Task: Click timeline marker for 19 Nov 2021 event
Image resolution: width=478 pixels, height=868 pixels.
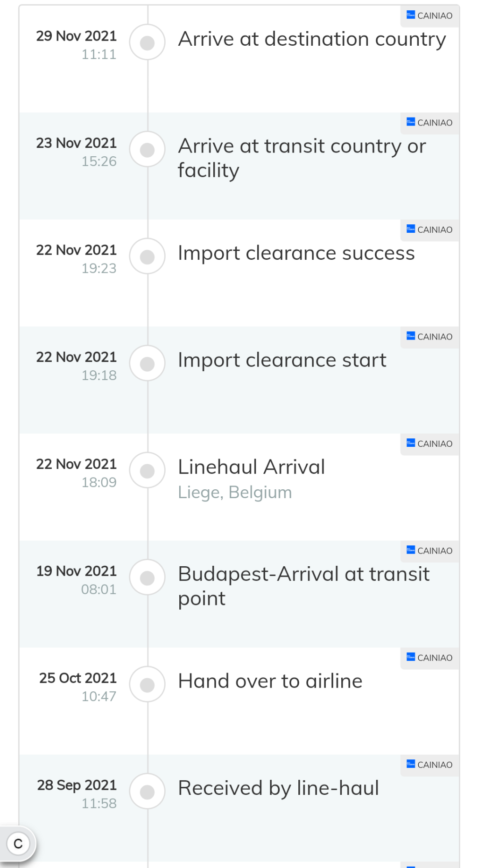Action: 148,578
